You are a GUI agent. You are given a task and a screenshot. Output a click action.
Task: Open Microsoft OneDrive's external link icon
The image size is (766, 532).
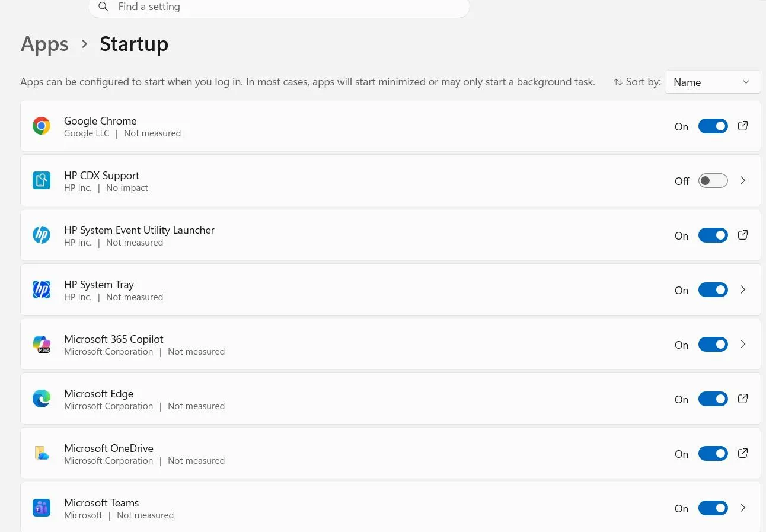click(743, 453)
